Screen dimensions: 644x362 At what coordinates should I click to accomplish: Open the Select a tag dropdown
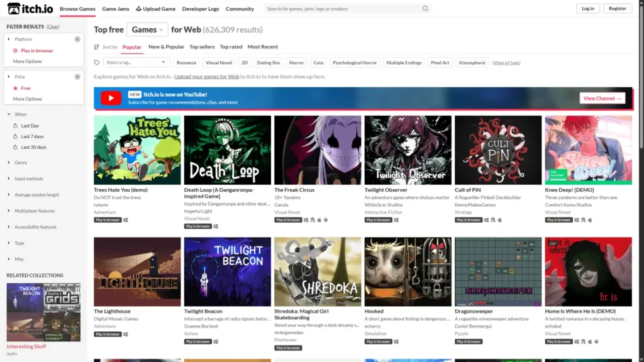tap(136, 63)
